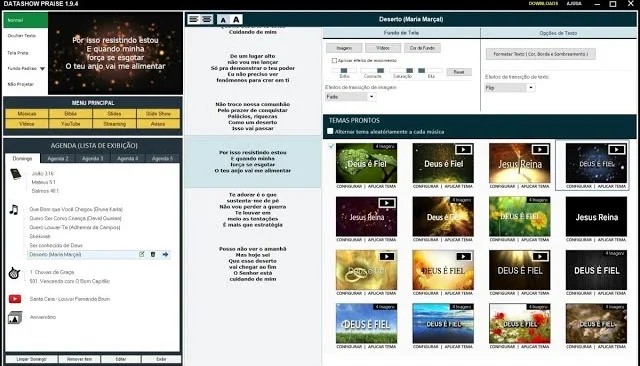The height and width of the screenshot is (366, 640).
Task: Delete Deserto item using trash icon
Action: 153,254
